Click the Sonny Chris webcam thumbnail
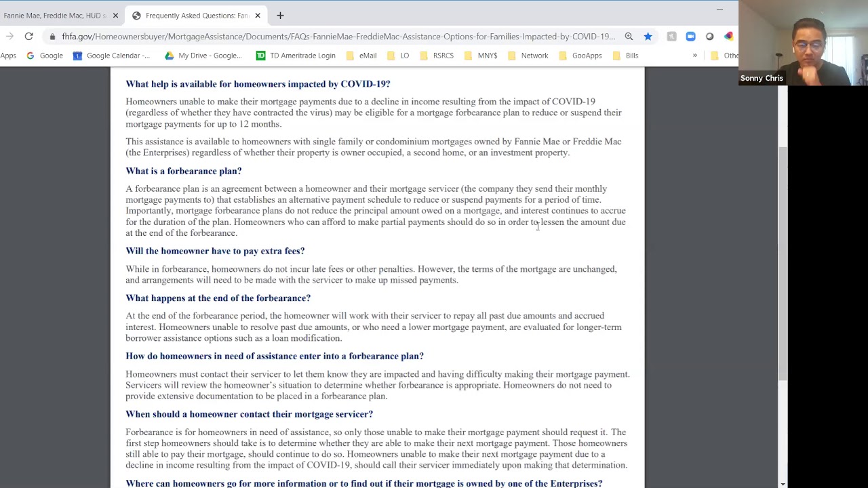The height and width of the screenshot is (488, 868). 804,43
